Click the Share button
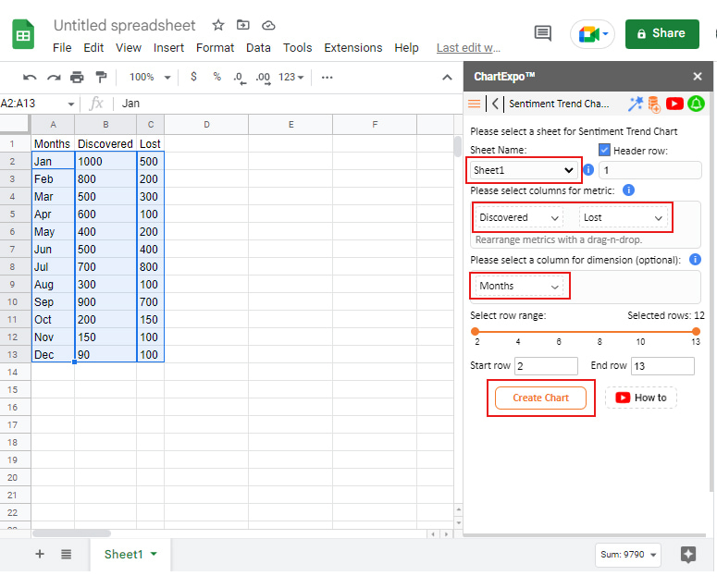Screen dimensions: 717x588 [662, 34]
